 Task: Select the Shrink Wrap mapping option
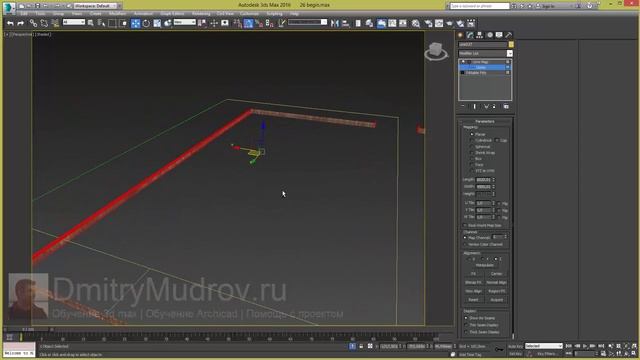tap(472, 152)
